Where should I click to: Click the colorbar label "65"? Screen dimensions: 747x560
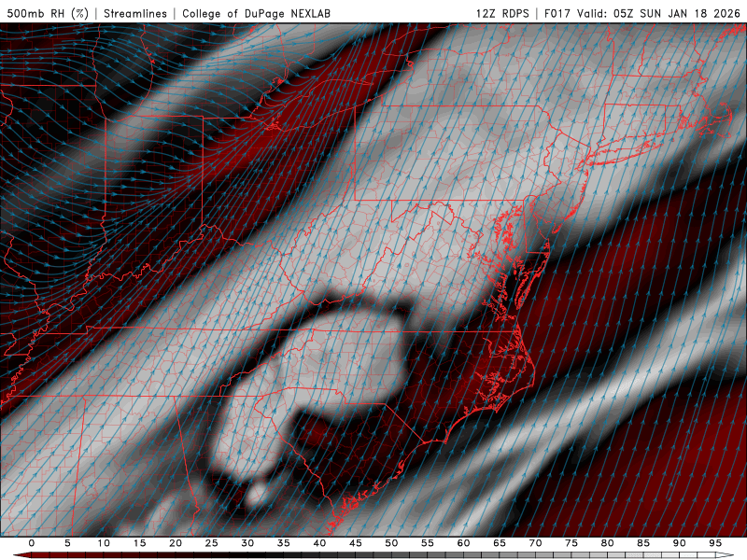click(500, 543)
